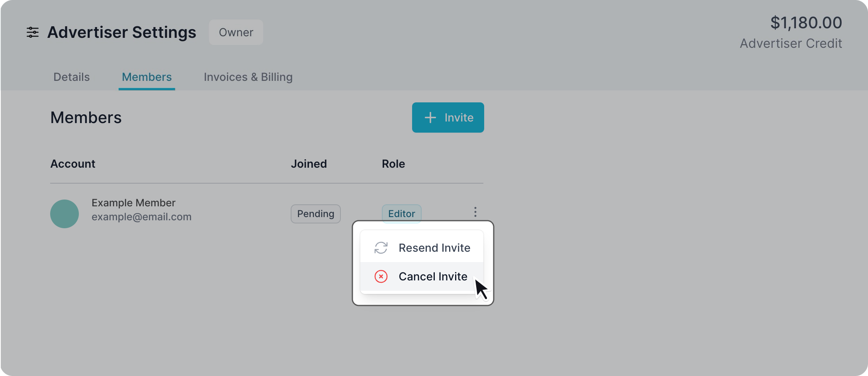Click the Pending status badge
The width and height of the screenshot is (868, 376).
316,214
